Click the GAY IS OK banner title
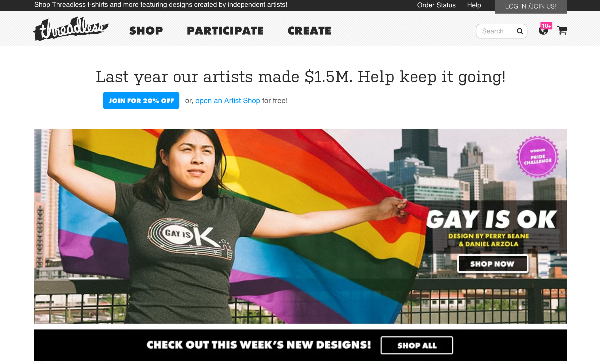Image resolution: width=600 pixels, height=364 pixels. [492, 219]
